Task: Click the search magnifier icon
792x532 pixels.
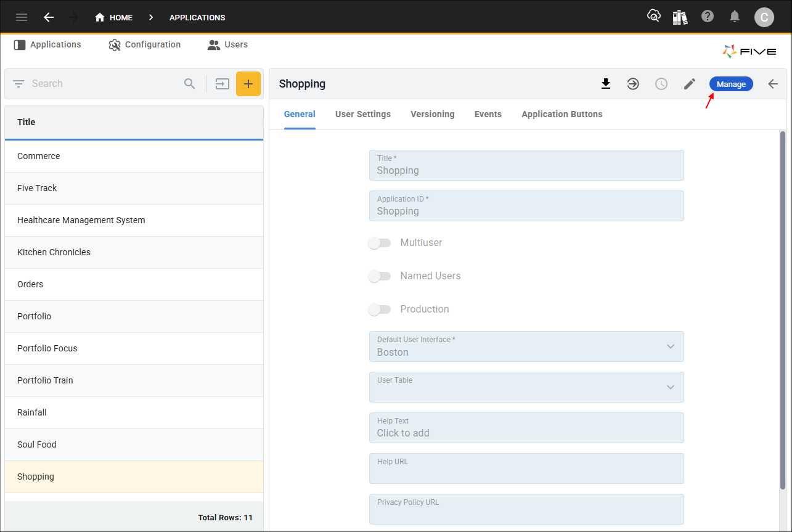Action: [x=190, y=84]
